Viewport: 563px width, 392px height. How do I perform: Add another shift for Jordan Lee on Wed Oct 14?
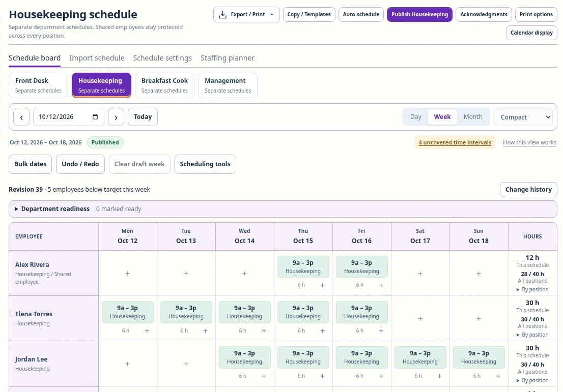click(x=264, y=376)
